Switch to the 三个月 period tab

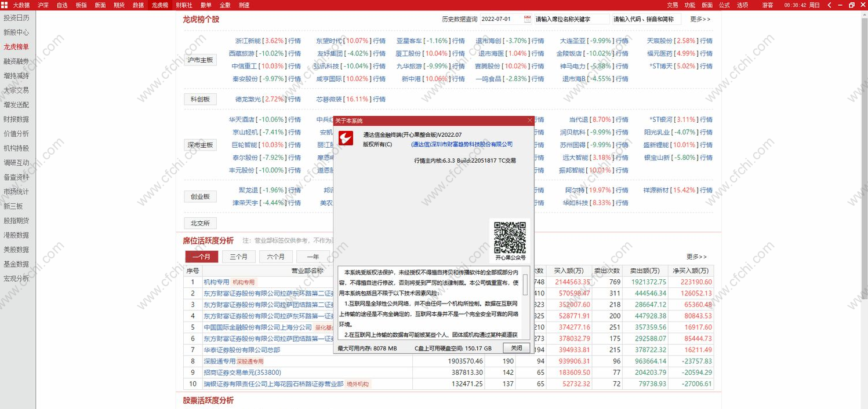coord(239,257)
